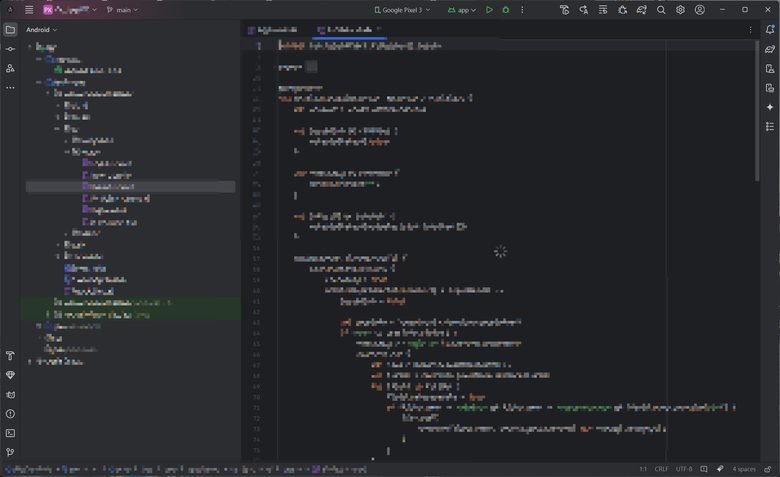Open Structure list icon in right sidebar
The height and width of the screenshot is (477, 780).
pos(770,126)
